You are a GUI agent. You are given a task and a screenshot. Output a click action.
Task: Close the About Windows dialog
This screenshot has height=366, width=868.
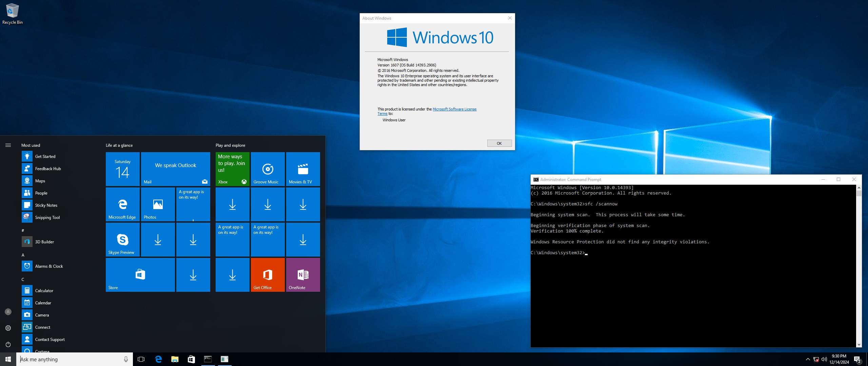[510, 18]
